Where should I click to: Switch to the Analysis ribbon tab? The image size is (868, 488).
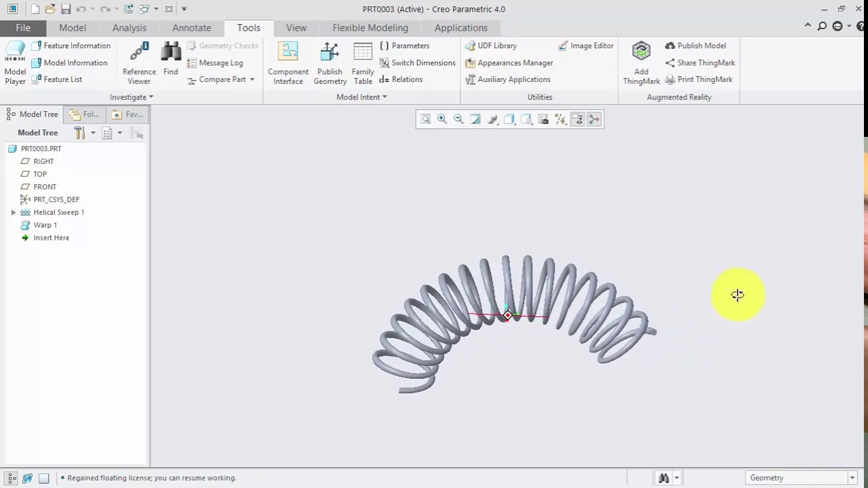click(x=130, y=28)
